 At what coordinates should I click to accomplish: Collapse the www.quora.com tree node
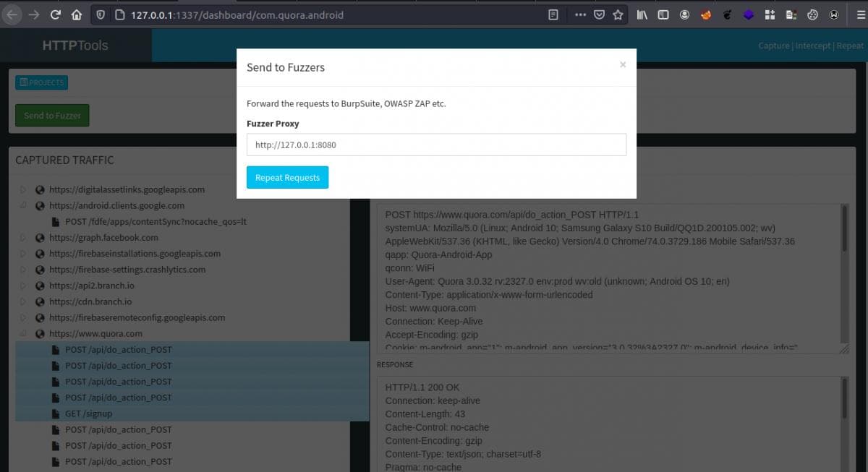pos(23,334)
